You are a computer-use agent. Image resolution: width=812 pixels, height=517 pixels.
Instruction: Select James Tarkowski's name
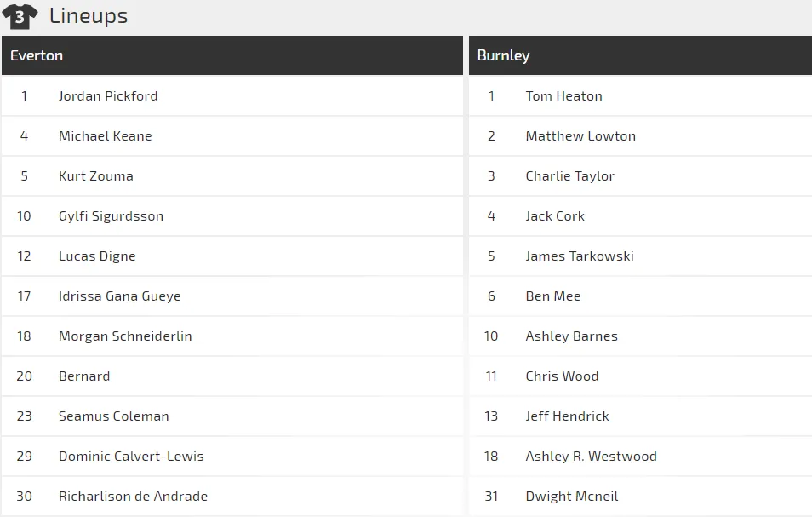click(x=580, y=256)
